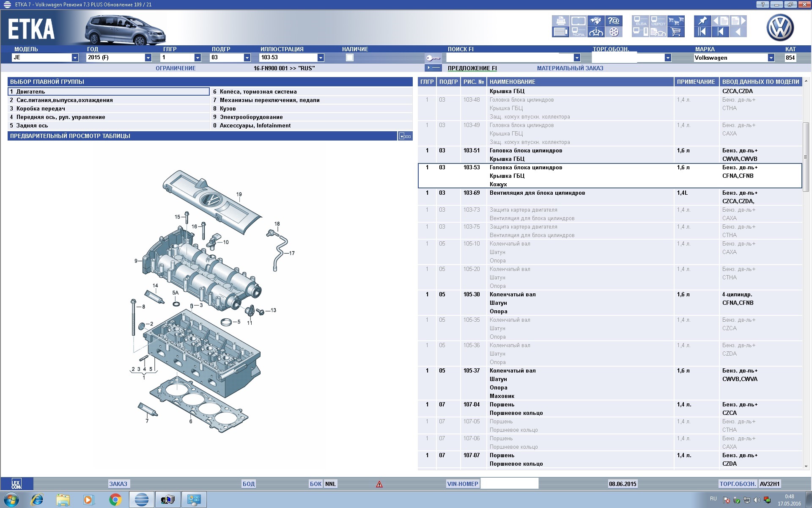Click the ТОРГ.ОБОЗН. button in the status bar

tap(738, 484)
